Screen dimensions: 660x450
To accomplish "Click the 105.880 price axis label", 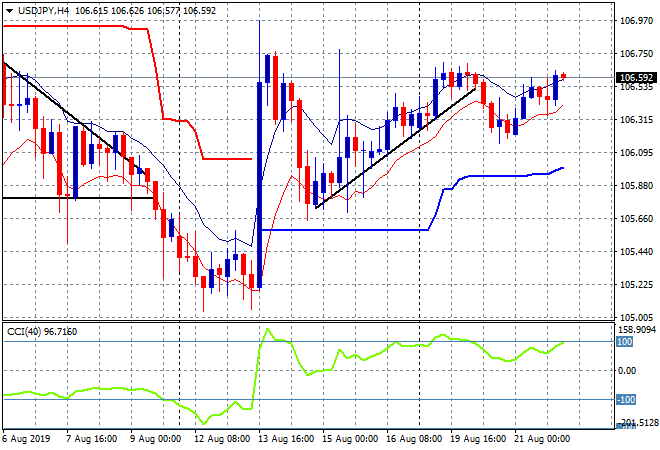I will (x=636, y=186).
